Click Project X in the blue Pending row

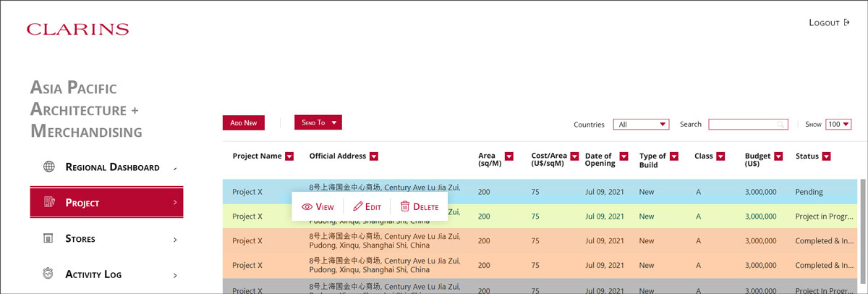247,192
